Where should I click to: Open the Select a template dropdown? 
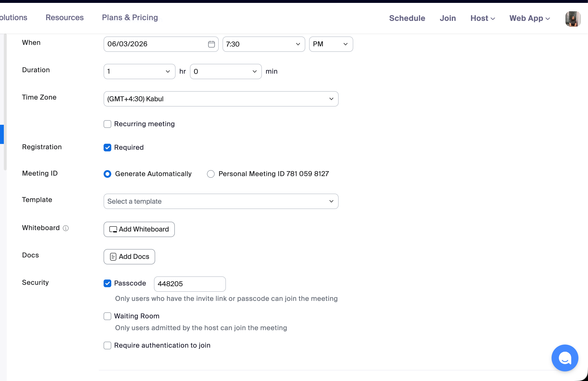tap(221, 201)
